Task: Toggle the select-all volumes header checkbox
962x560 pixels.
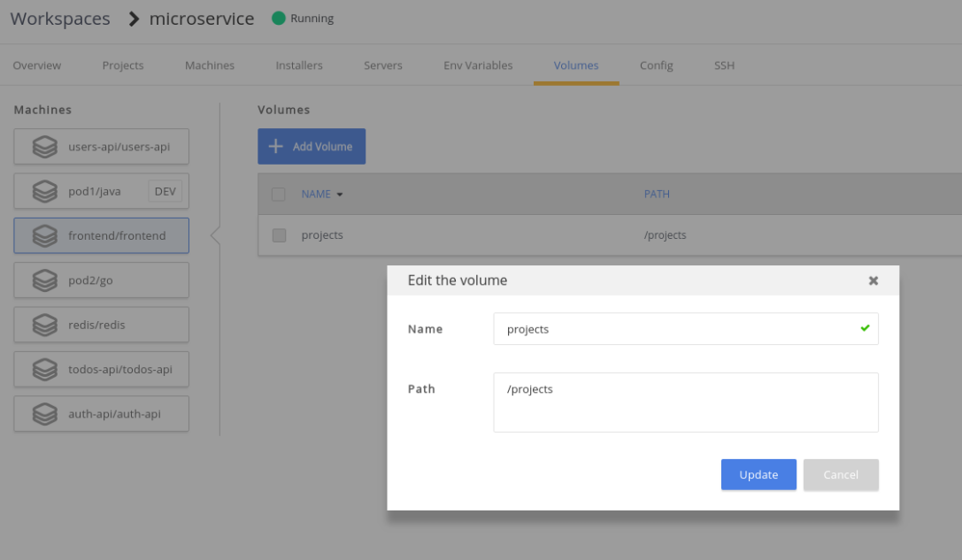Action: click(279, 195)
